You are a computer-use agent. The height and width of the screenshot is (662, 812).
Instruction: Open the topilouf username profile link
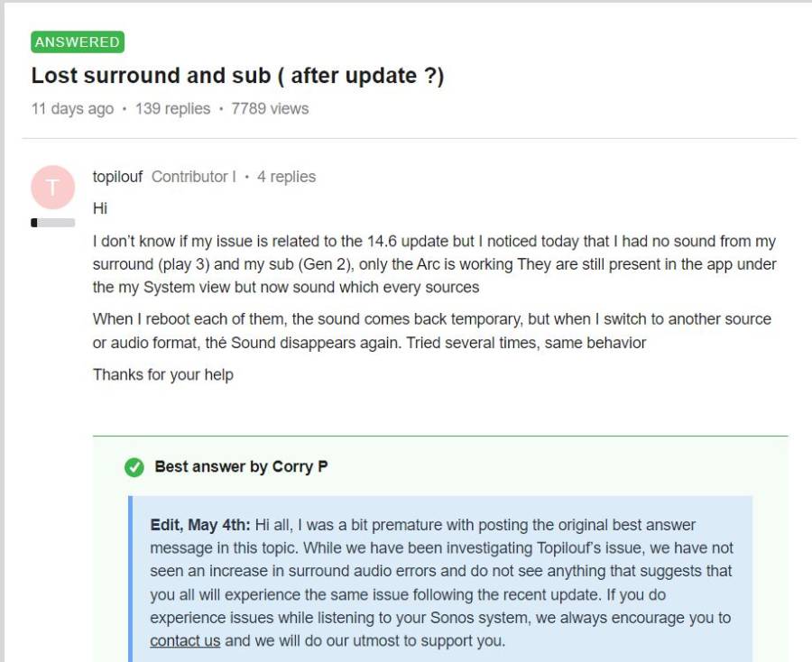pos(117,177)
